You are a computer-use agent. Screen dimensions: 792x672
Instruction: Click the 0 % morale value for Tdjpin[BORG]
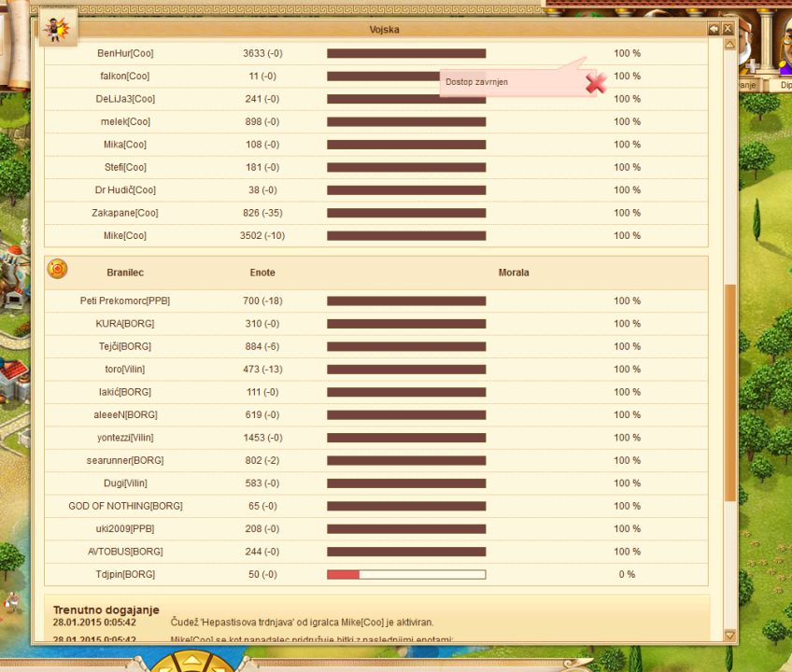627,574
